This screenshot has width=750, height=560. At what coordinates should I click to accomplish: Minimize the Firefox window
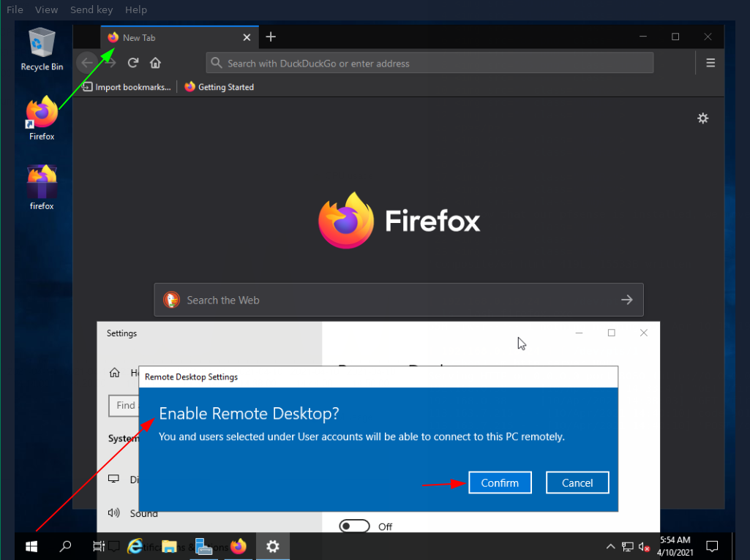(643, 37)
